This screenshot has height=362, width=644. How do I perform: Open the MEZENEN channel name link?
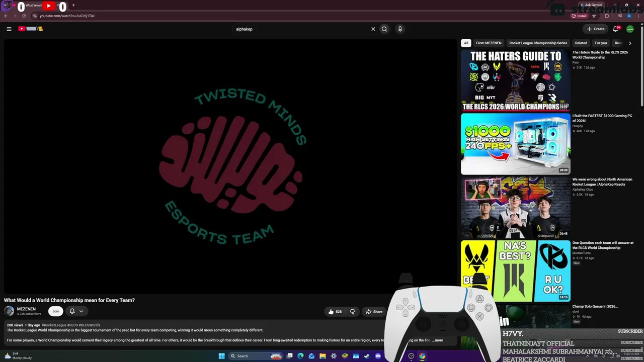point(26,309)
